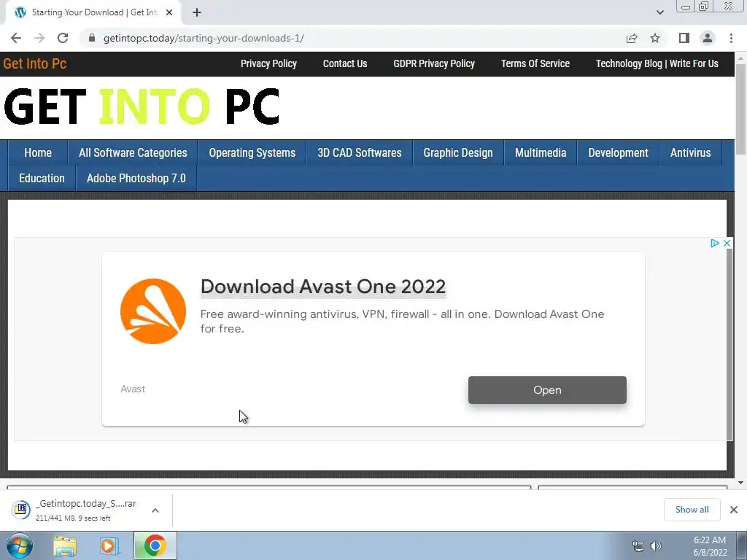This screenshot has width=747, height=560.
Task: Open the Privacy Policy link
Action: [268, 64]
